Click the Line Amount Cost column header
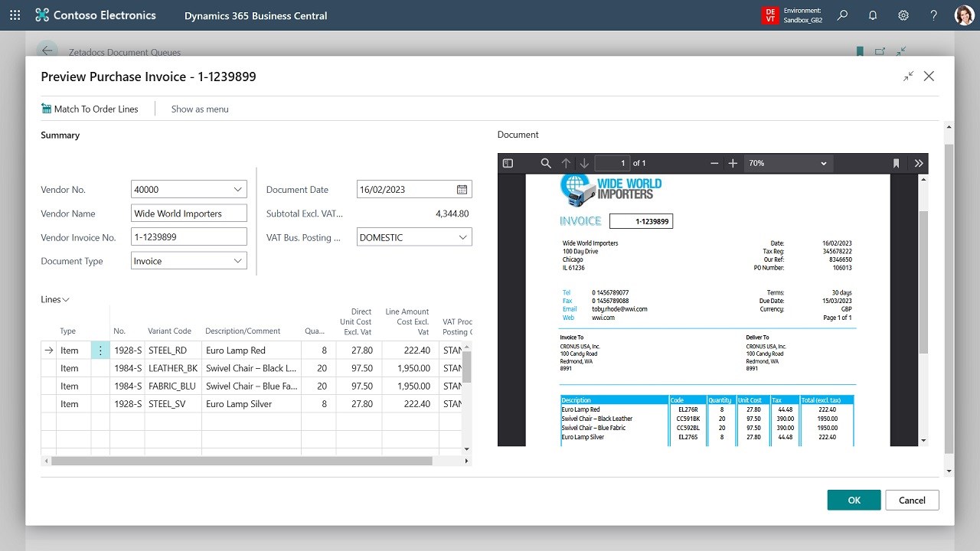 [x=407, y=321]
